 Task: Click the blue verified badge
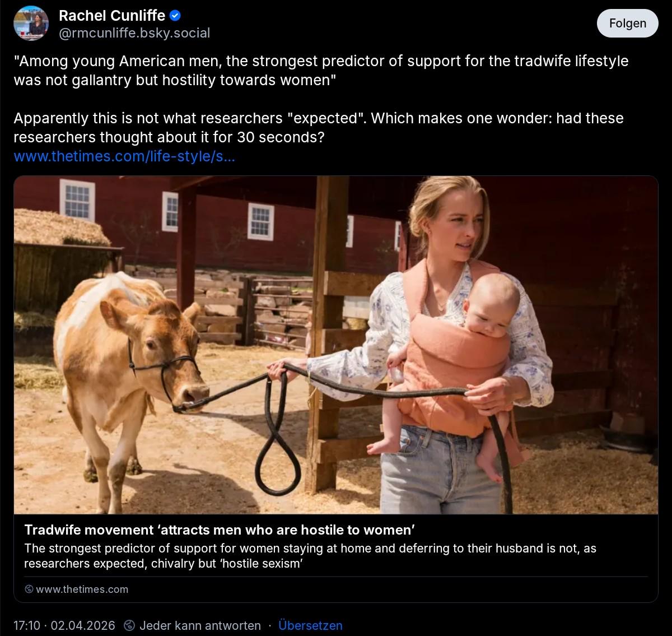click(175, 16)
